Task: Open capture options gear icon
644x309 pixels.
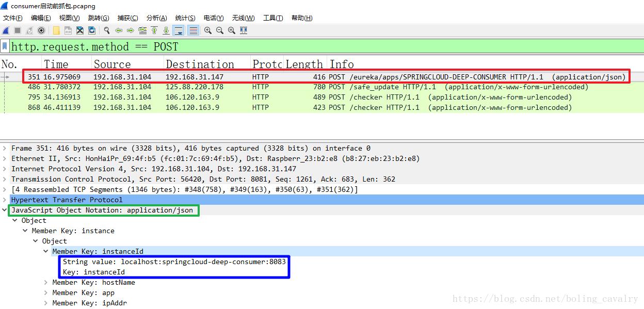Action: point(41,30)
